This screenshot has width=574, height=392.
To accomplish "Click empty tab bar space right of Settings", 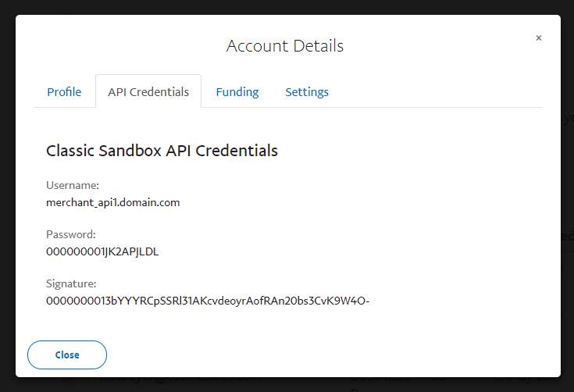I will (437, 92).
